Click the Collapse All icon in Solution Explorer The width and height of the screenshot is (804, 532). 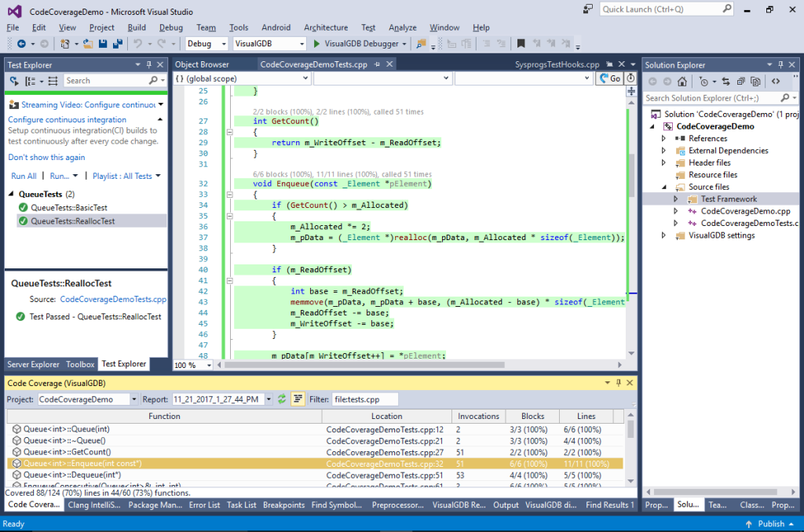tap(740, 82)
